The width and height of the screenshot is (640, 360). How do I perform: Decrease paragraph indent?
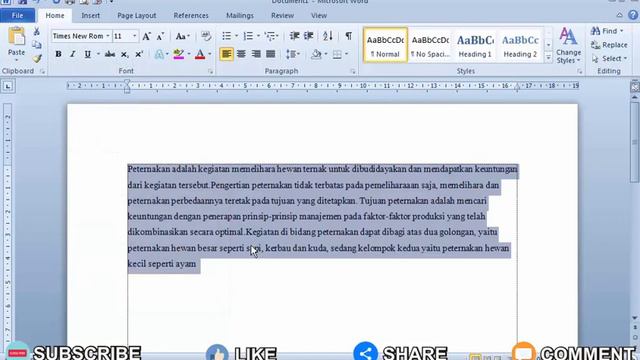[294, 36]
